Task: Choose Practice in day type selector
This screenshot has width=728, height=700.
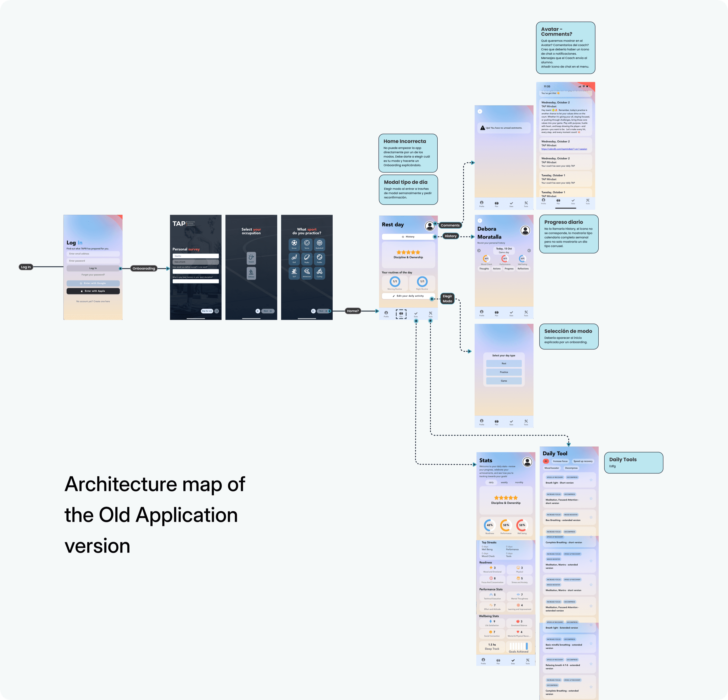Action: point(504,372)
